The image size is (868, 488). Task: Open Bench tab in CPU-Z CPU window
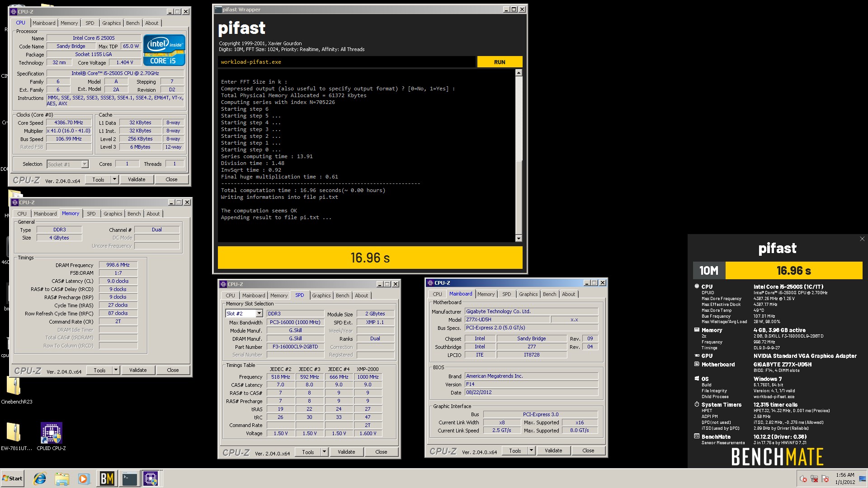pos(132,23)
